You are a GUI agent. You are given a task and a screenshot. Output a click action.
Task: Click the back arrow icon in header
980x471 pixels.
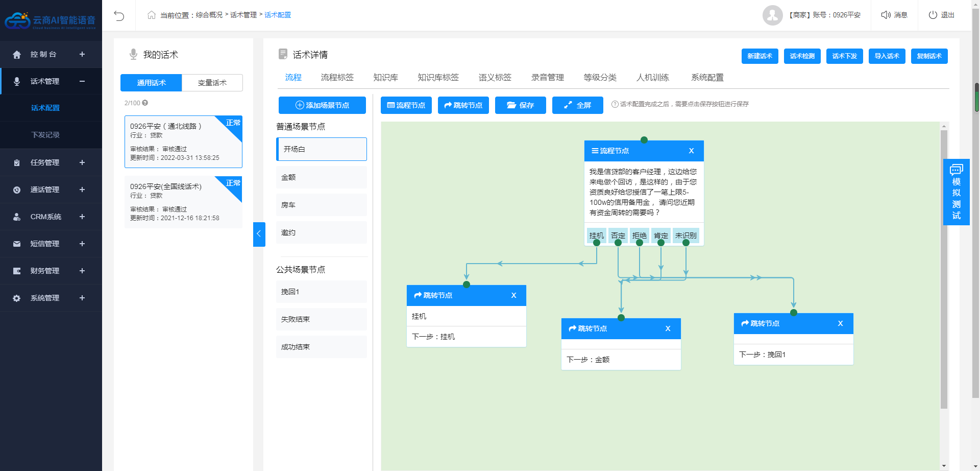click(119, 15)
